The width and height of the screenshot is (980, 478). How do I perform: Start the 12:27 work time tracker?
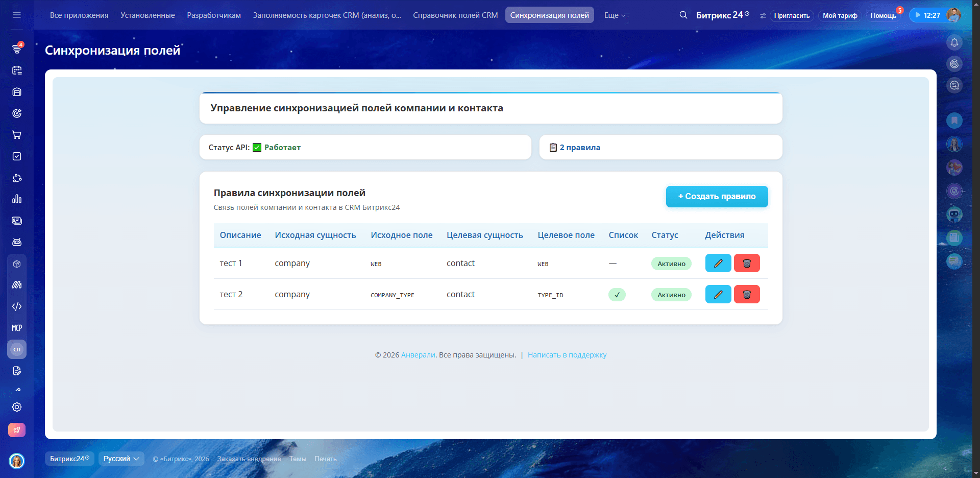point(927,15)
